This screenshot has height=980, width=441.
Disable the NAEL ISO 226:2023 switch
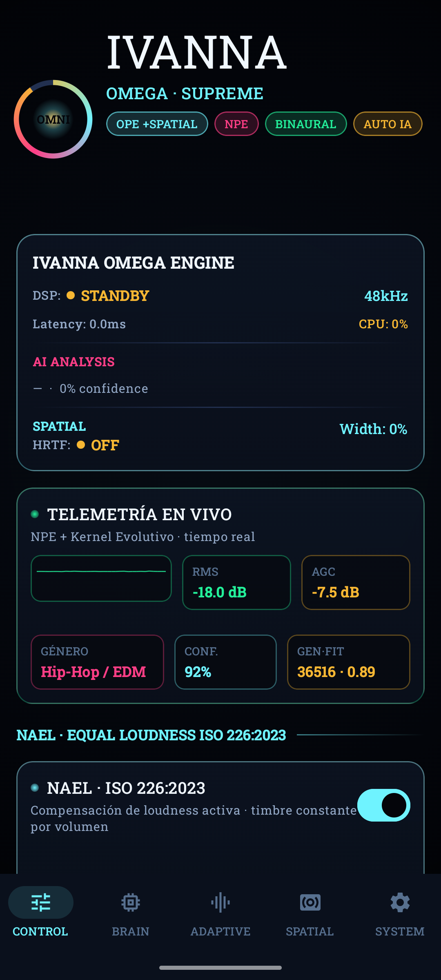(x=384, y=805)
